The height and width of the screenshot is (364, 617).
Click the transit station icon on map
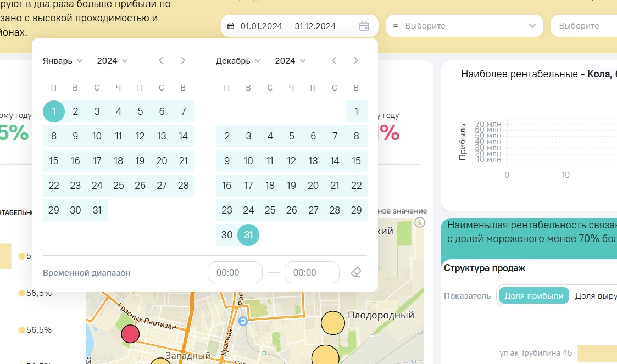(243, 321)
